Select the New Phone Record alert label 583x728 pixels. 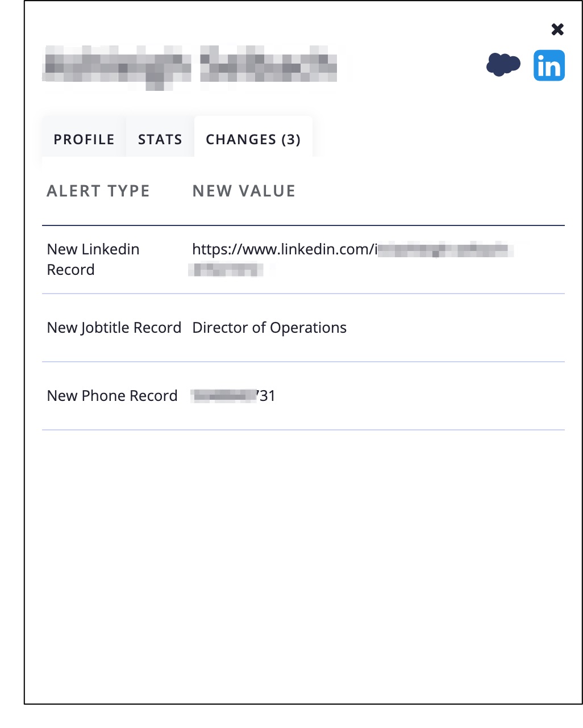click(112, 396)
